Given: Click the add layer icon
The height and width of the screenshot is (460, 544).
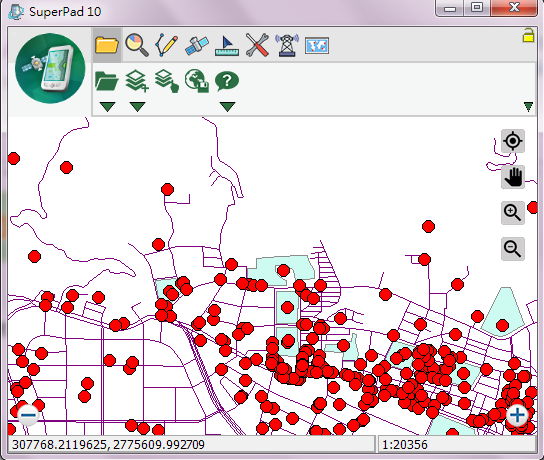Looking at the screenshot, I should (137, 81).
